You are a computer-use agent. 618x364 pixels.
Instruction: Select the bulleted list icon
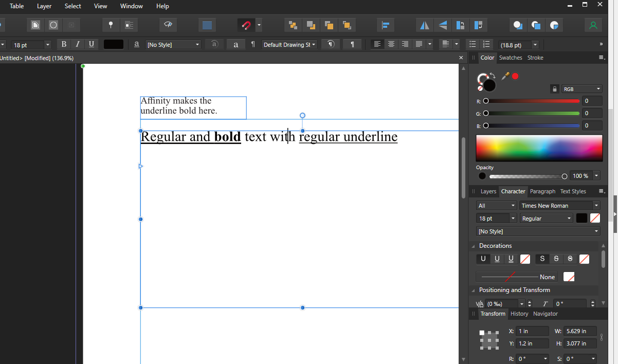472,45
